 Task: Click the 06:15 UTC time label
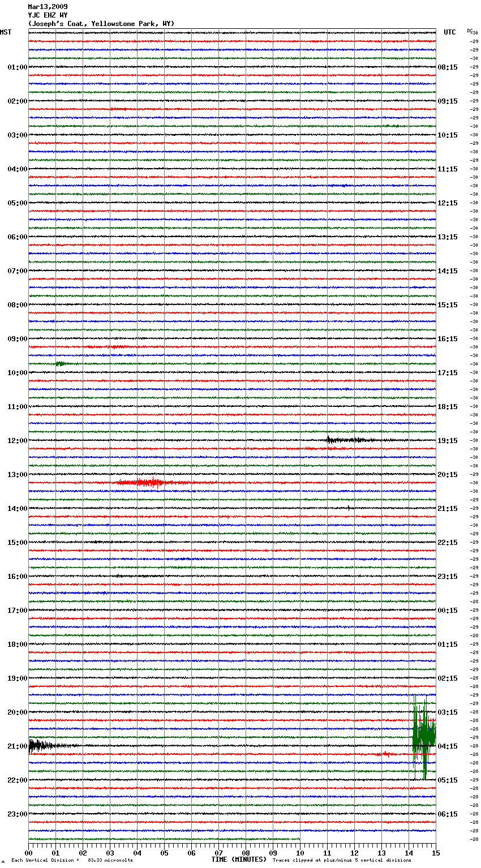(448, 814)
